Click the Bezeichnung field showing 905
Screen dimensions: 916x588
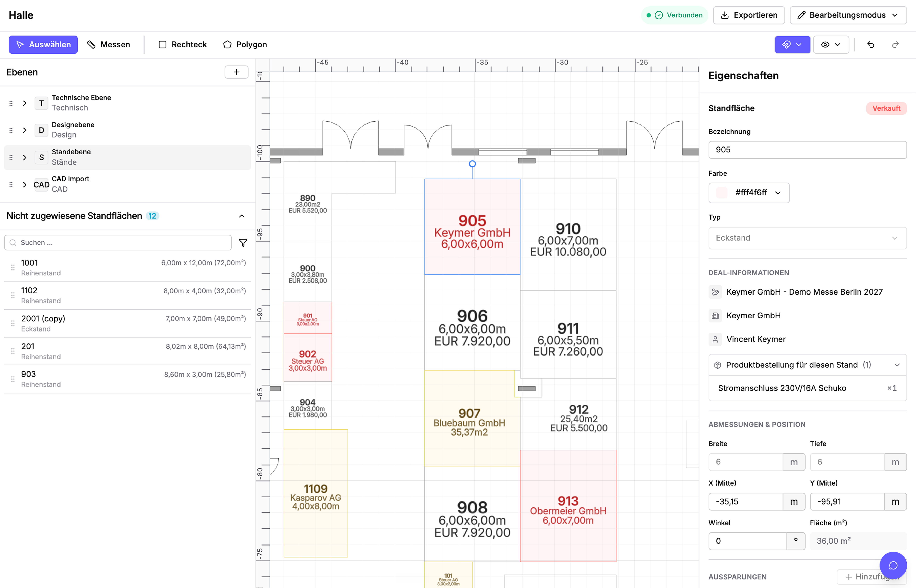(x=807, y=150)
